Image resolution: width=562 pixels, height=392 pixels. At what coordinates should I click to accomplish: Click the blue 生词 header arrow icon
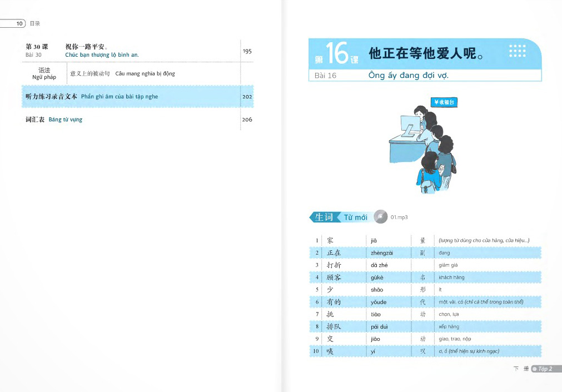click(x=324, y=217)
